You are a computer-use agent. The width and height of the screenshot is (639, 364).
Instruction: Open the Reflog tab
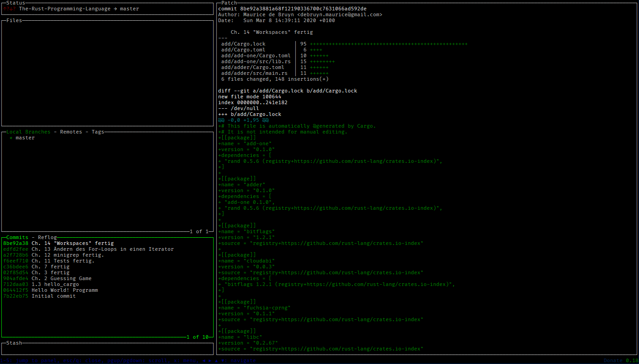tap(47, 237)
